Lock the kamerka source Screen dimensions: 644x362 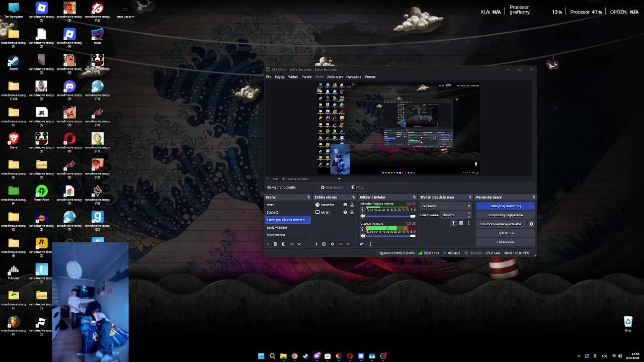point(352,205)
